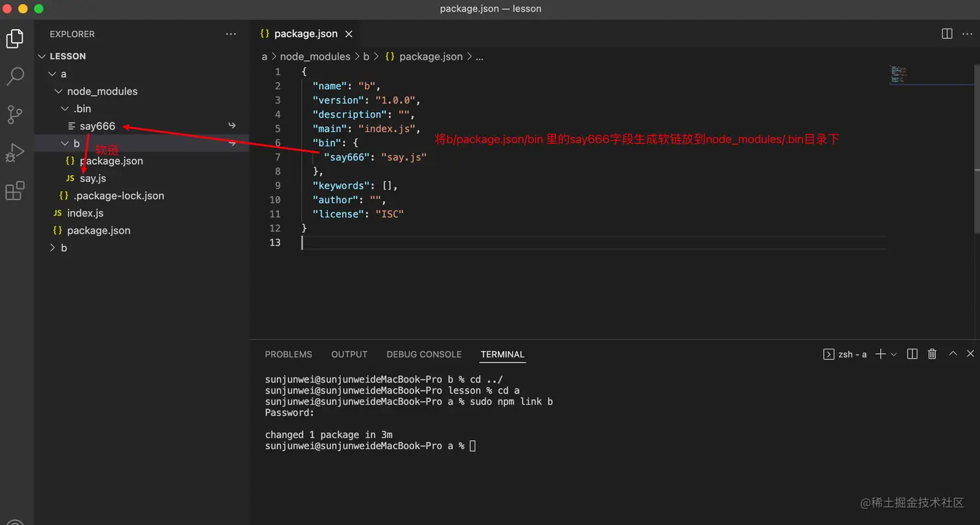This screenshot has width=980, height=525.
Task: Open editor more actions menu
Action: [x=967, y=34]
